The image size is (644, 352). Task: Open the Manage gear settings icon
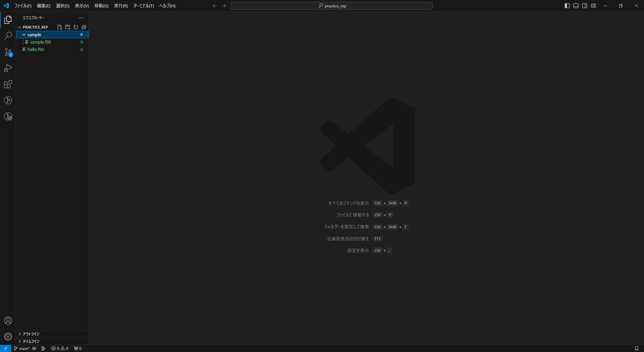pyautogui.click(x=8, y=337)
